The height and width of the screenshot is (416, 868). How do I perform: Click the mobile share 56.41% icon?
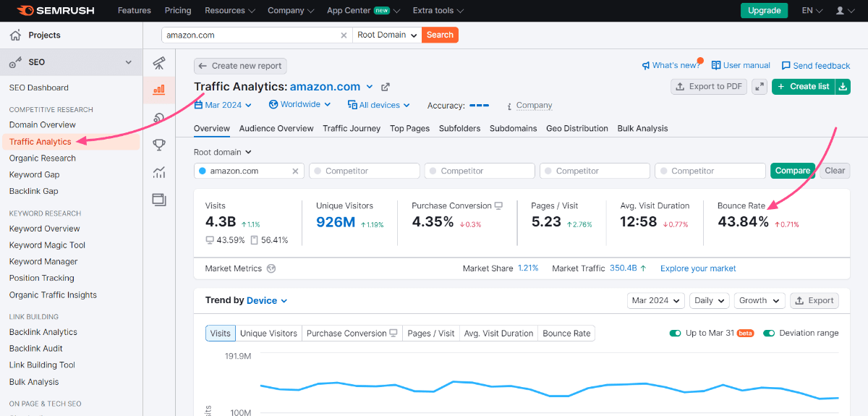(255, 240)
